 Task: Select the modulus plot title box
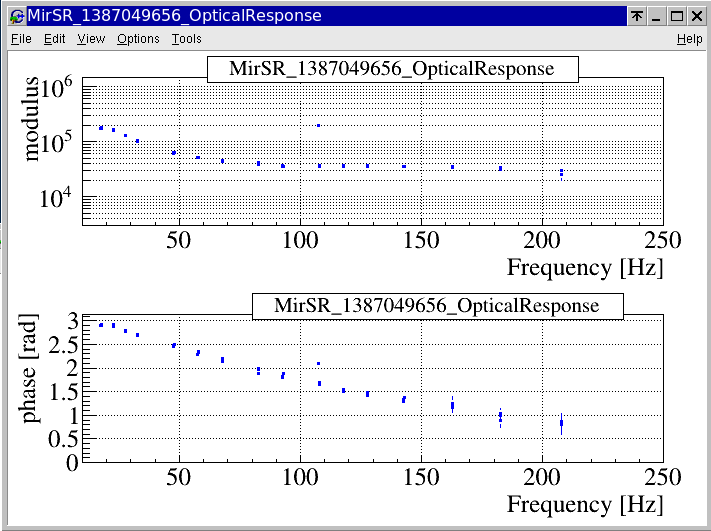(393, 69)
